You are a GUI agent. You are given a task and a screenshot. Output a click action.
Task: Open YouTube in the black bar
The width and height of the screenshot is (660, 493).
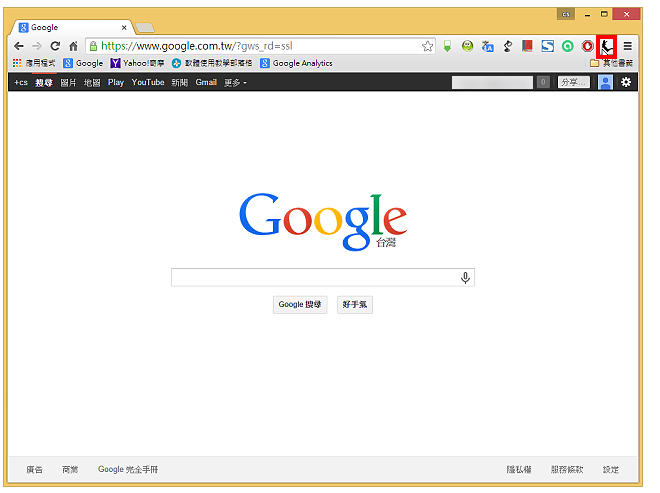(x=148, y=83)
